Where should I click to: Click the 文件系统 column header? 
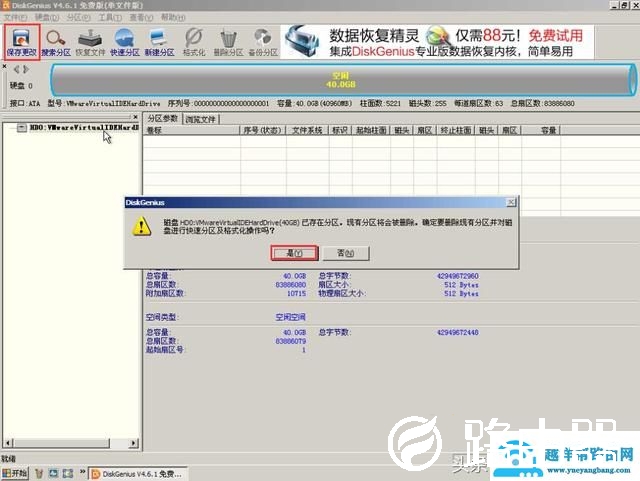307,130
